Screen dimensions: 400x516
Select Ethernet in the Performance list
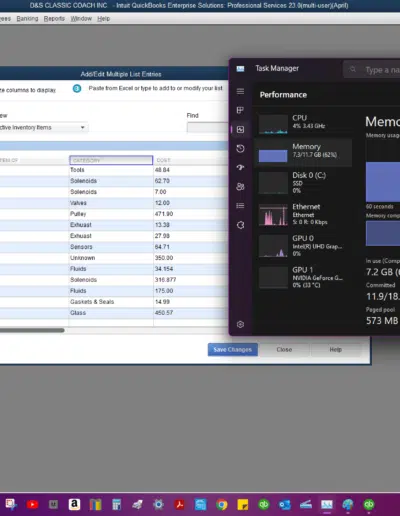coord(303,214)
